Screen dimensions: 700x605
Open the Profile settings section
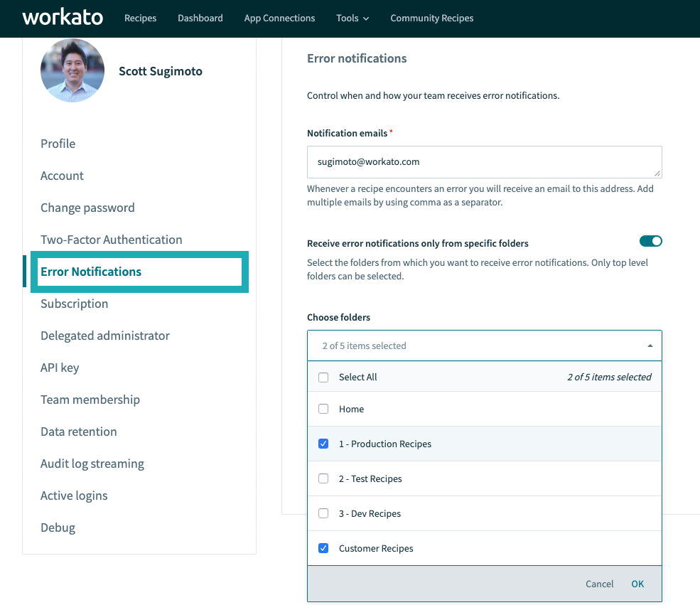58,144
